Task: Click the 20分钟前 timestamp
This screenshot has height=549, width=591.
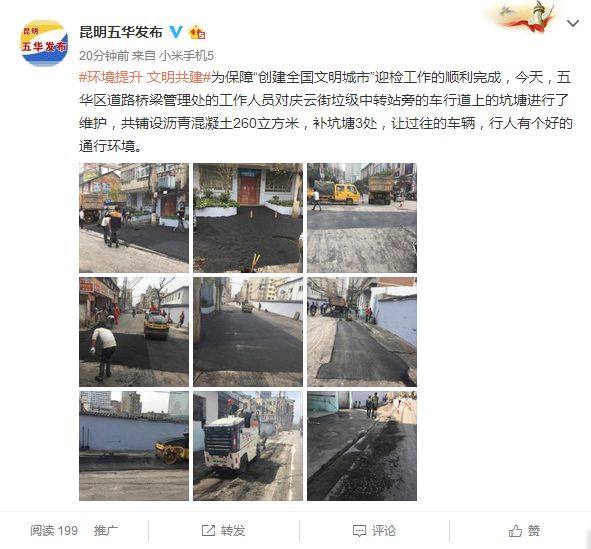Action: tap(104, 56)
